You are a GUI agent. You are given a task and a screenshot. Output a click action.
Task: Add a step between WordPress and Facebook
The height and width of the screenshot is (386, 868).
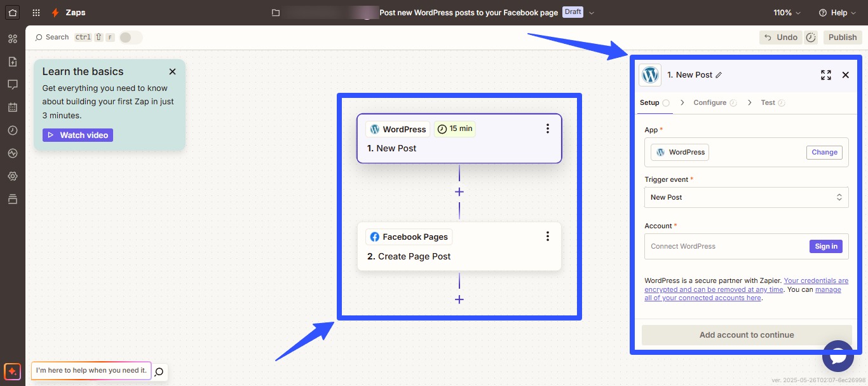[x=459, y=192]
